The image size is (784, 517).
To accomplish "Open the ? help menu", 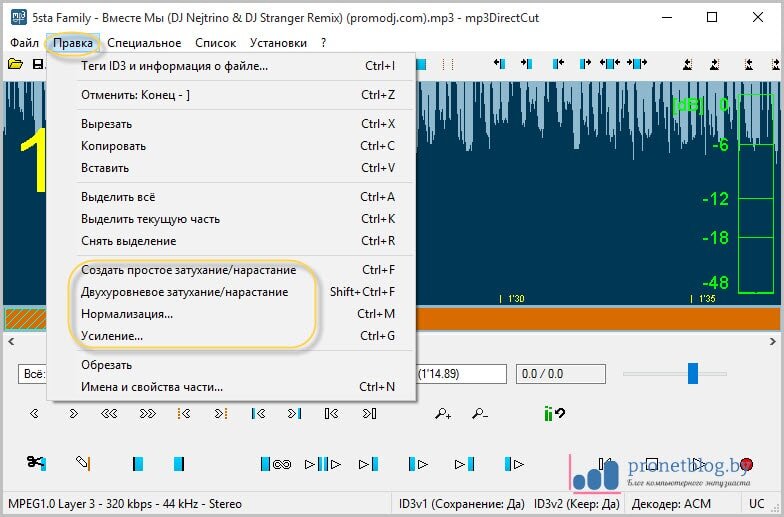I will (324, 43).
